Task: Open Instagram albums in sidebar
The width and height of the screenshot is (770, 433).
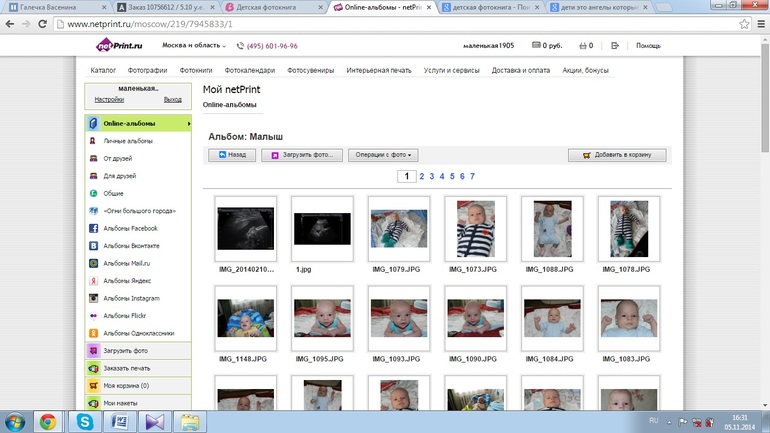Action: (130, 298)
